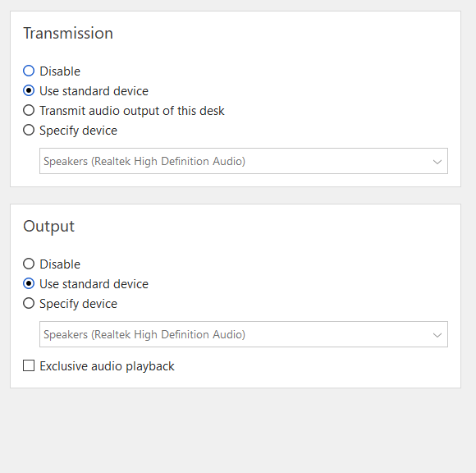Click the Output section heading
The width and height of the screenshot is (476, 473).
pos(49,227)
